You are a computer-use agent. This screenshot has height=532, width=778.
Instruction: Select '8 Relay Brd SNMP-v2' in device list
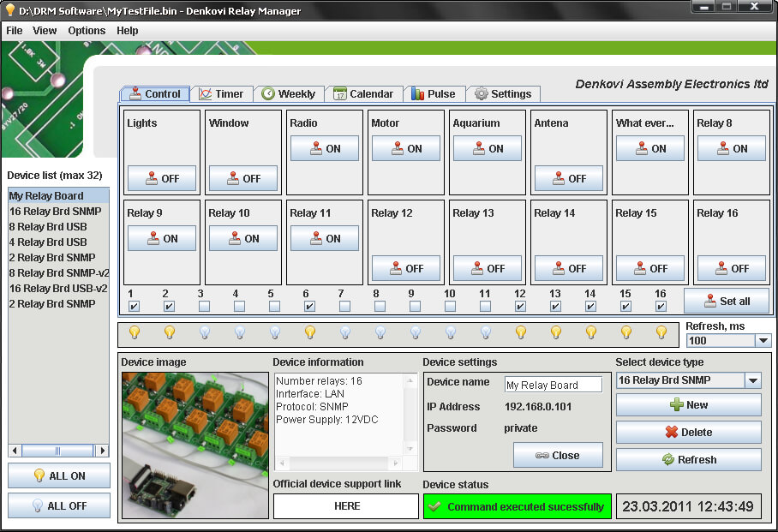pyautogui.click(x=58, y=273)
